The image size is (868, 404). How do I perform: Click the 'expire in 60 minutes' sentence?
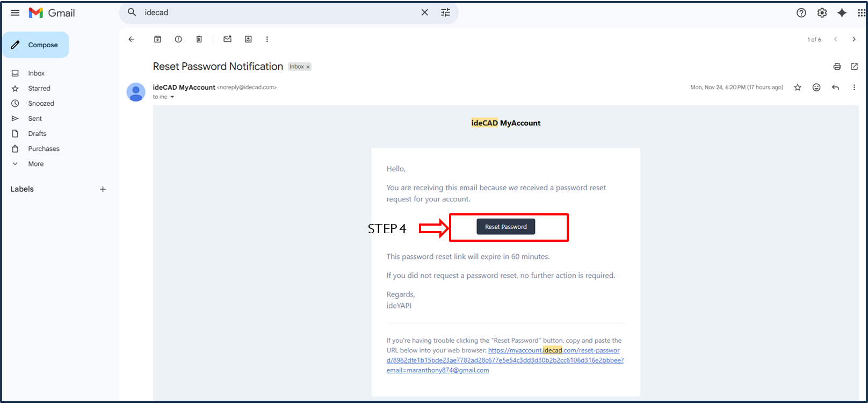(x=468, y=257)
